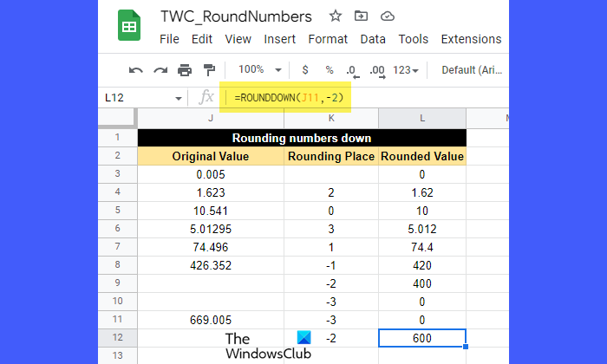Open the zoom 100% dropdown
Image resolution: width=607 pixels, height=364 pixels.
(258, 70)
